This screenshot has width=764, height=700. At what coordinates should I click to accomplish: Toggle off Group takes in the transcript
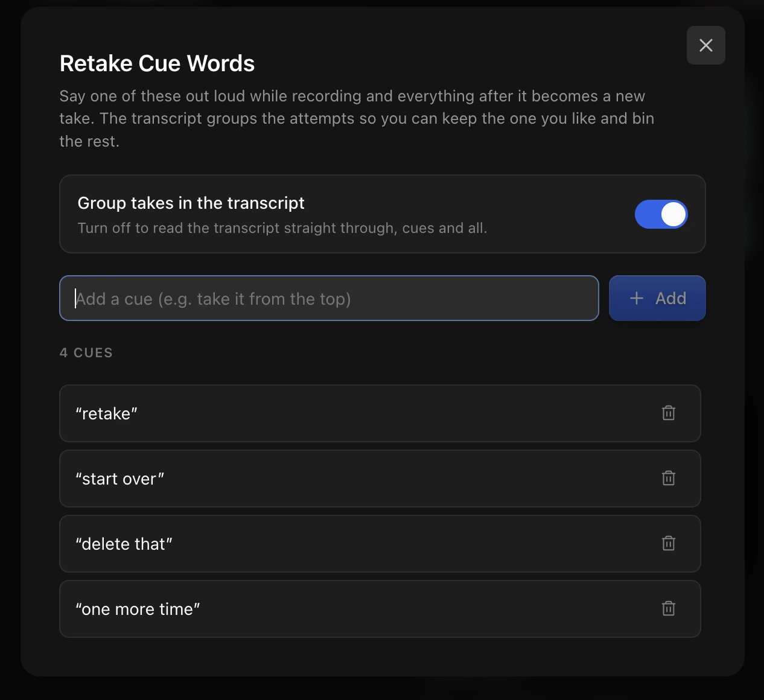coord(661,214)
